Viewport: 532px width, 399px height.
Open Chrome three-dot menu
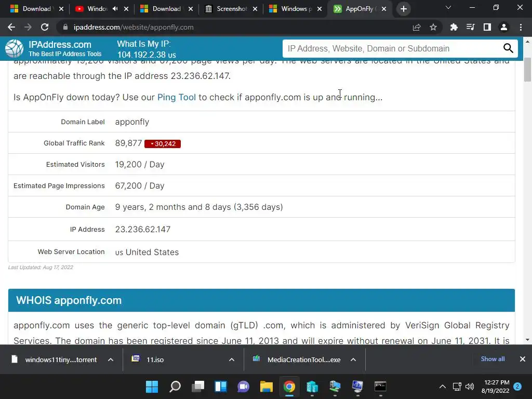click(x=521, y=27)
